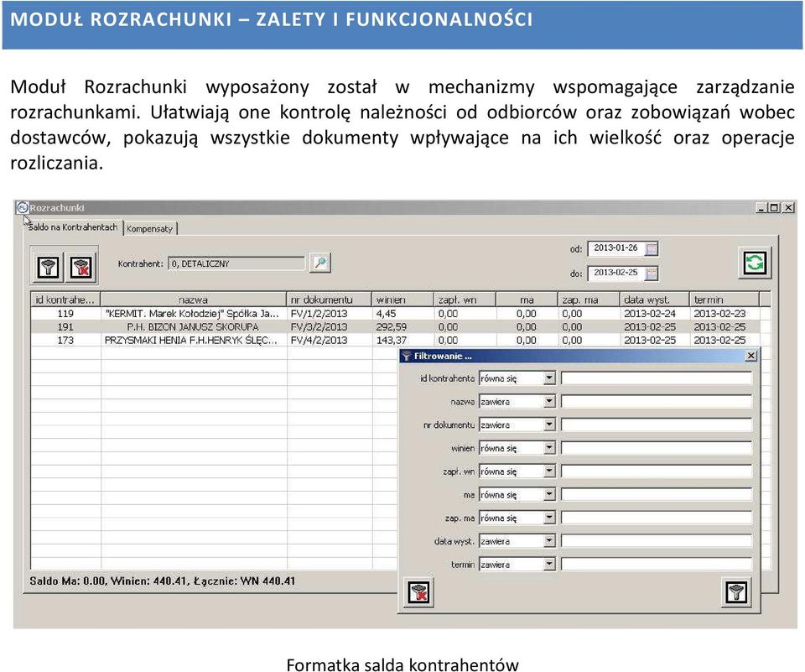This screenshot has height=672, width=805.
Task: Click winien value 143,37
Action: [392, 340]
